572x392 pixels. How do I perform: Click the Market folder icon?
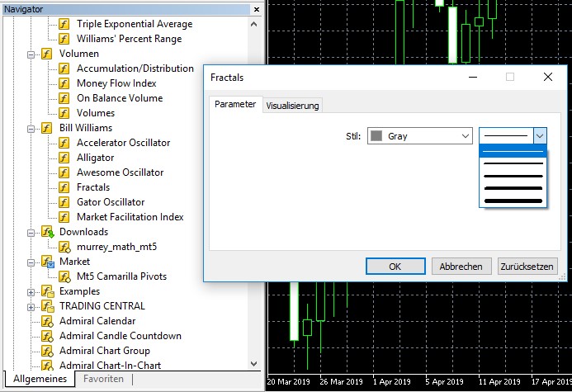[47, 262]
